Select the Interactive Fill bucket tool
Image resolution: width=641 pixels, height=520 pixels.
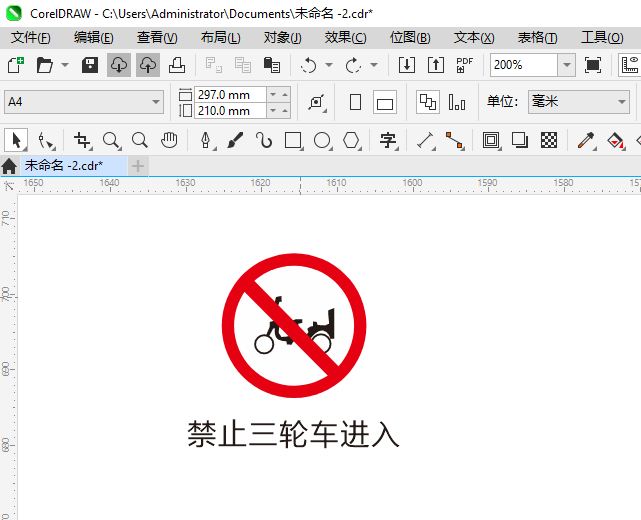pos(615,141)
